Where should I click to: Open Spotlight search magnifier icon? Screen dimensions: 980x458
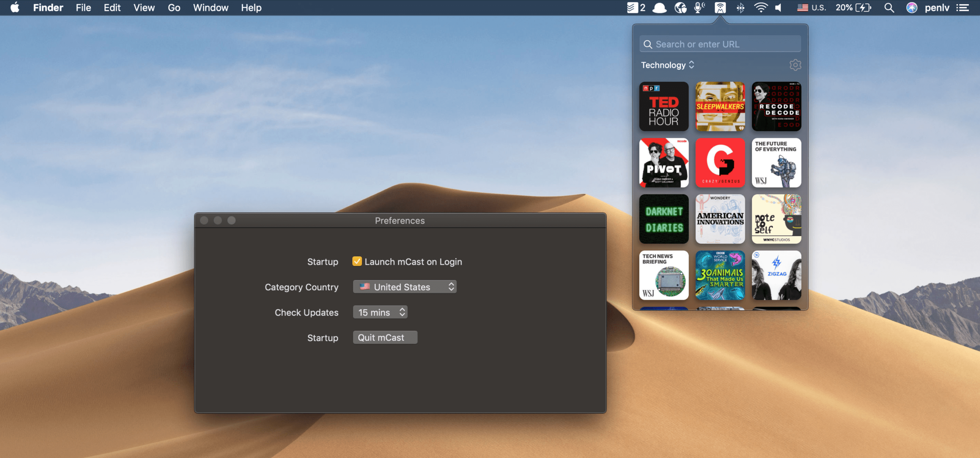pyautogui.click(x=889, y=8)
